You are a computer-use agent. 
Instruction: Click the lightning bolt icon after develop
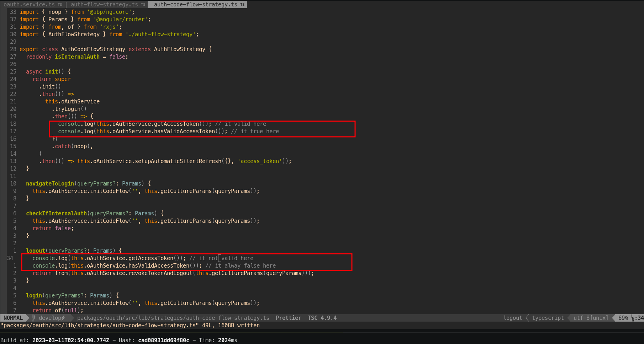pyautogui.click(x=64, y=318)
